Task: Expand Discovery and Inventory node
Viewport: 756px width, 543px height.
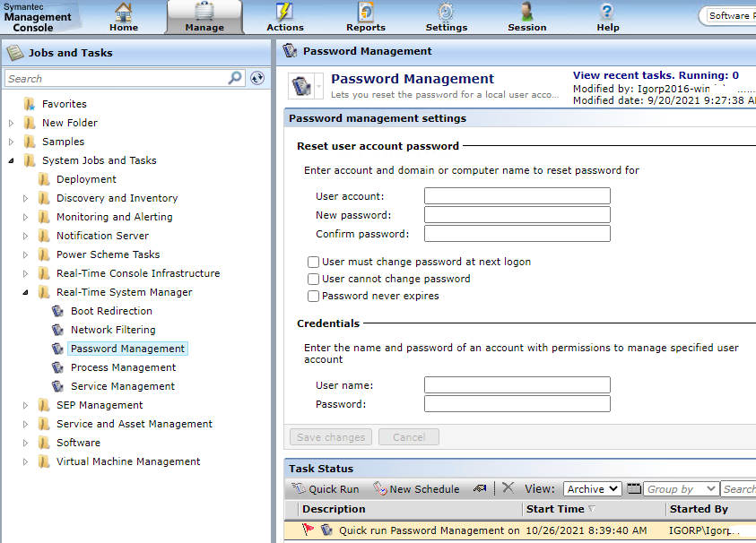Action: [x=25, y=198]
